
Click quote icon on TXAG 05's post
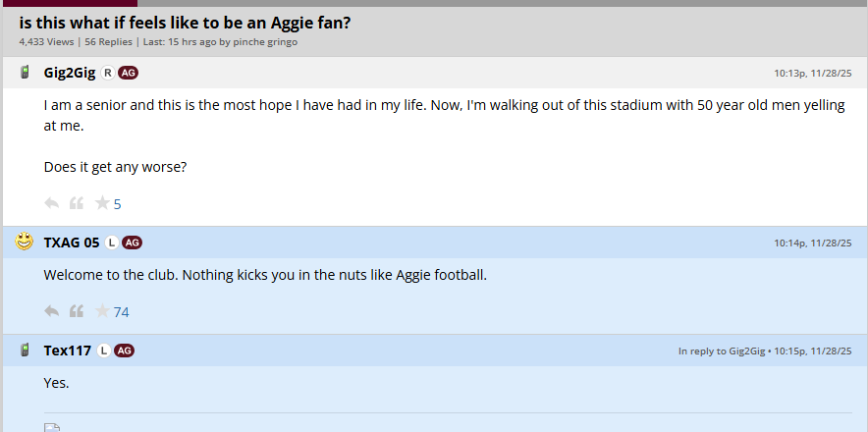tap(77, 311)
